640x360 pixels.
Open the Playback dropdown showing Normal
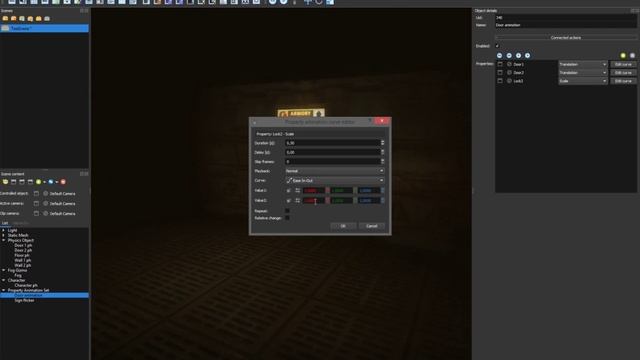tap(335, 171)
